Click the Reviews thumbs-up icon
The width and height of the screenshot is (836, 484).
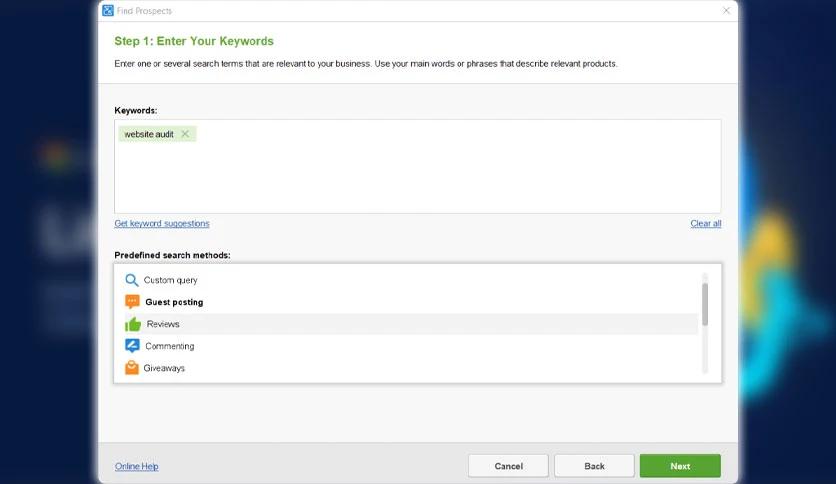pos(133,324)
